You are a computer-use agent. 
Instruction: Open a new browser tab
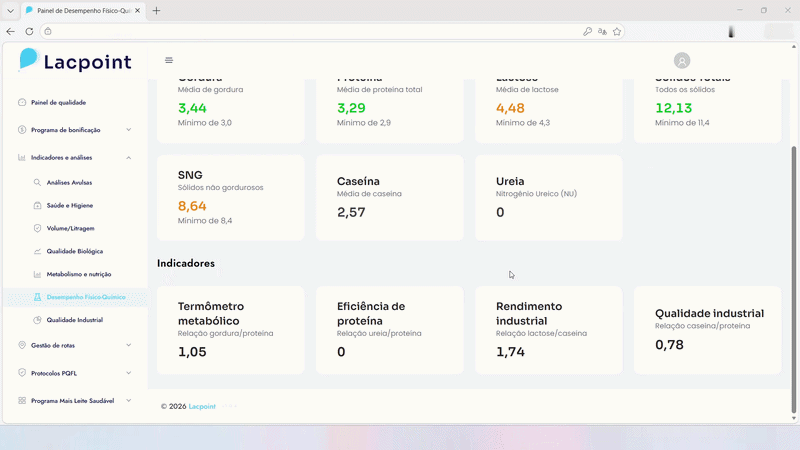point(156,10)
